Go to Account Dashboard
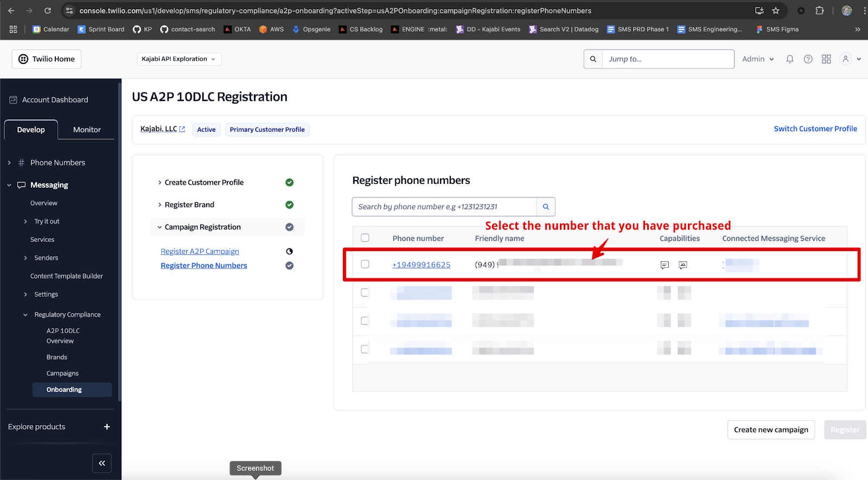 click(x=49, y=100)
